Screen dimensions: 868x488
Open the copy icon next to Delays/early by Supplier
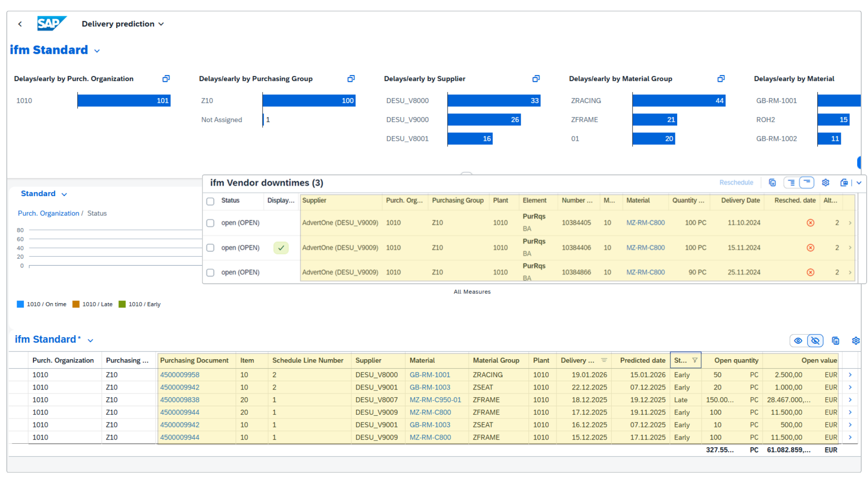[x=536, y=79]
